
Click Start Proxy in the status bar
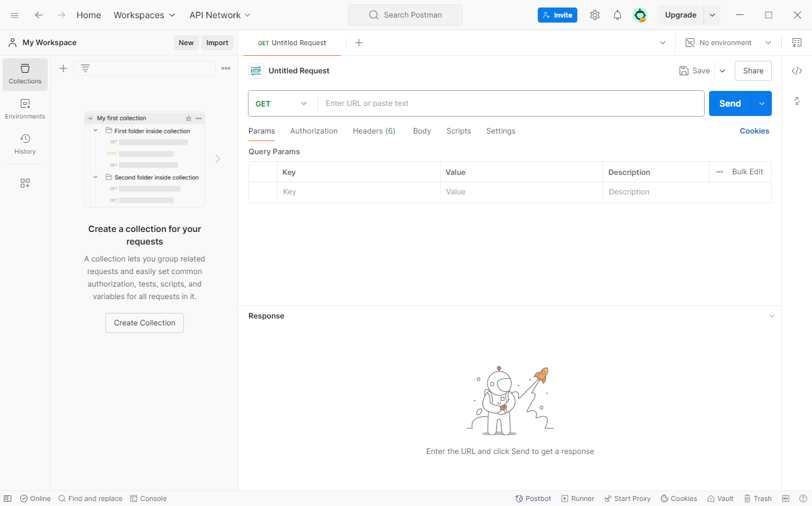(628, 498)
